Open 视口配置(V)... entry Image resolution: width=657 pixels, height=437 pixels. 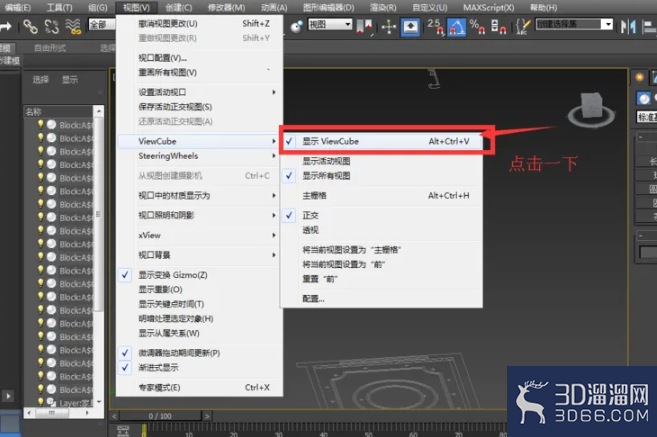(199, 58)
